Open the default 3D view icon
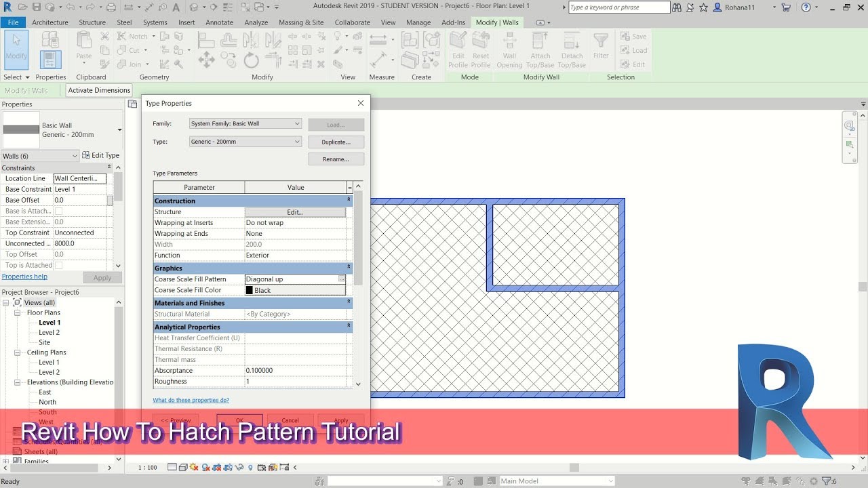868x488 pixels. [x=195, y=7]
